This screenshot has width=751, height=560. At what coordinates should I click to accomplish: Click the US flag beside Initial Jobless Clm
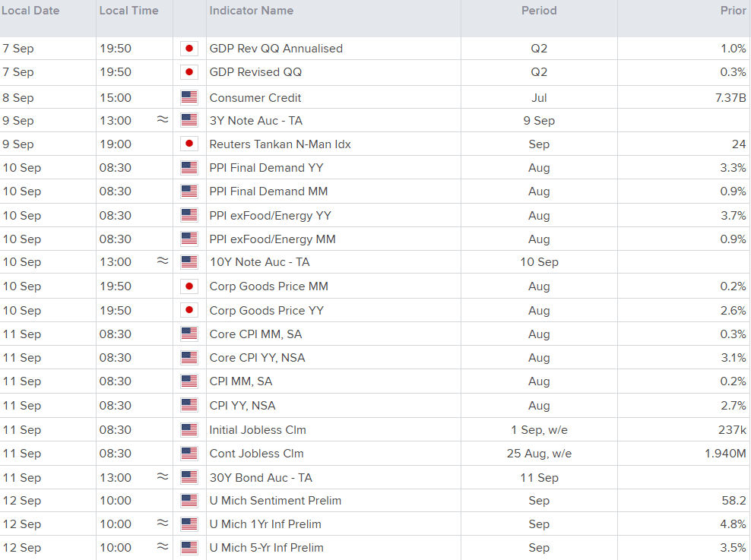click(x=189, y=430)
